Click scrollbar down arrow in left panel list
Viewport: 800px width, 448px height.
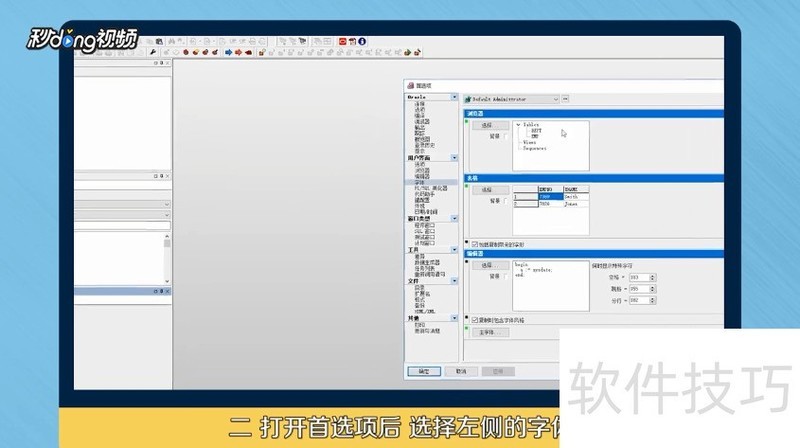tap(167, 282)
